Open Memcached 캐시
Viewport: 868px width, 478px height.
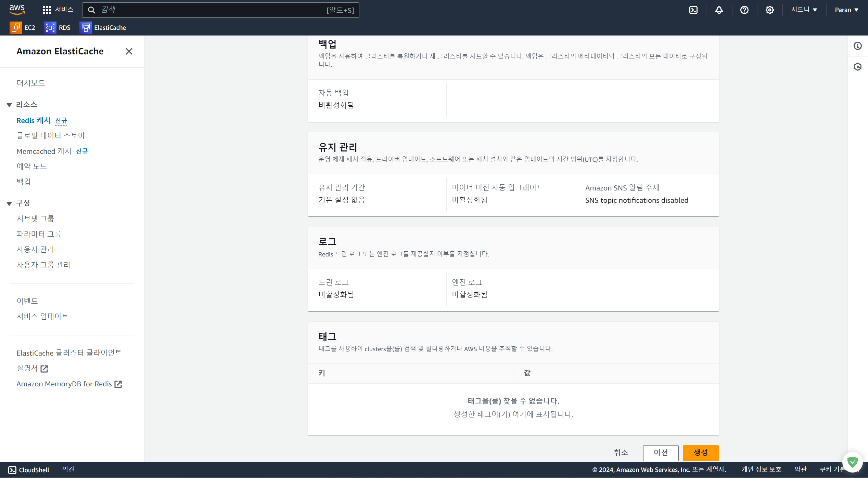(43, 151)
